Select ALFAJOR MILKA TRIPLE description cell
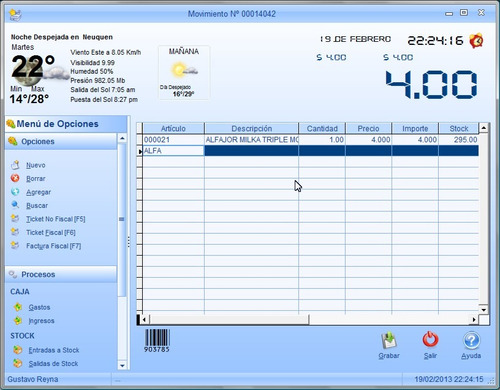The image size is (500, 390). click(x=252, y=140)
